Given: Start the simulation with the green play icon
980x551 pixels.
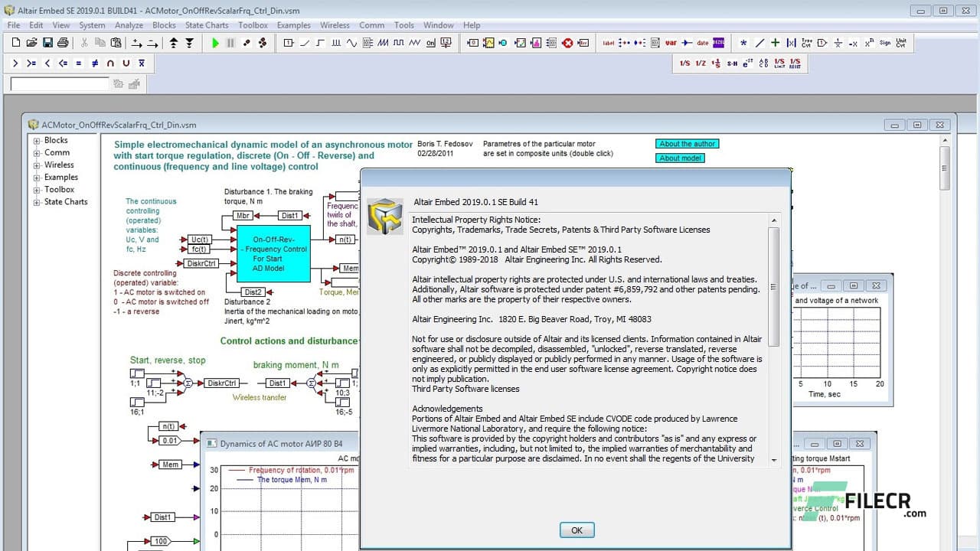Looking at the screenshot, I should coord(216,43).
